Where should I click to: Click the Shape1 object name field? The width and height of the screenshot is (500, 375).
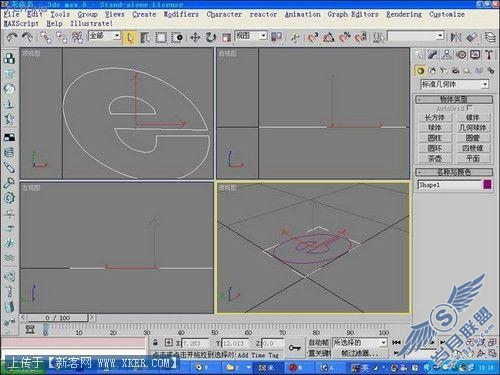click(449, 185)
